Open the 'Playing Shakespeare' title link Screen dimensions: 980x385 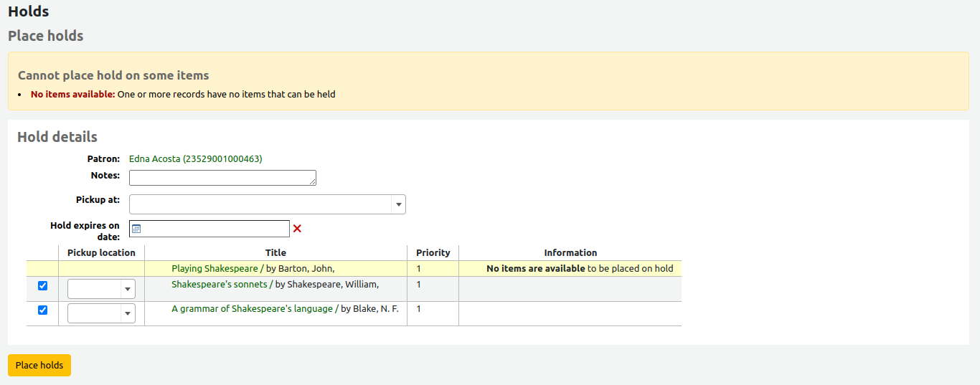pyautogui.click(x=215, y=269)
